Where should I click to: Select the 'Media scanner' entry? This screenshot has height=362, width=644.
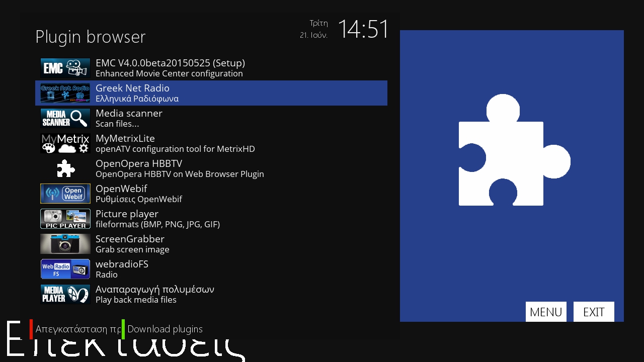(x=129, y=113)
